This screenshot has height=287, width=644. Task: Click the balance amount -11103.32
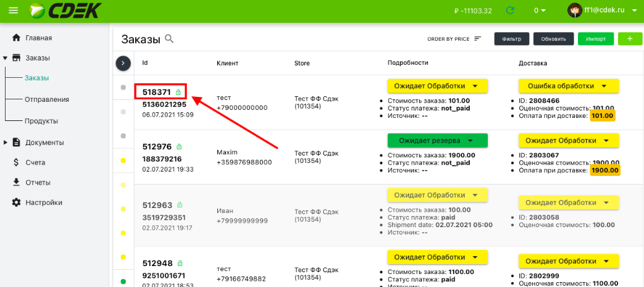pyautogui.click(x=473, y=11)
